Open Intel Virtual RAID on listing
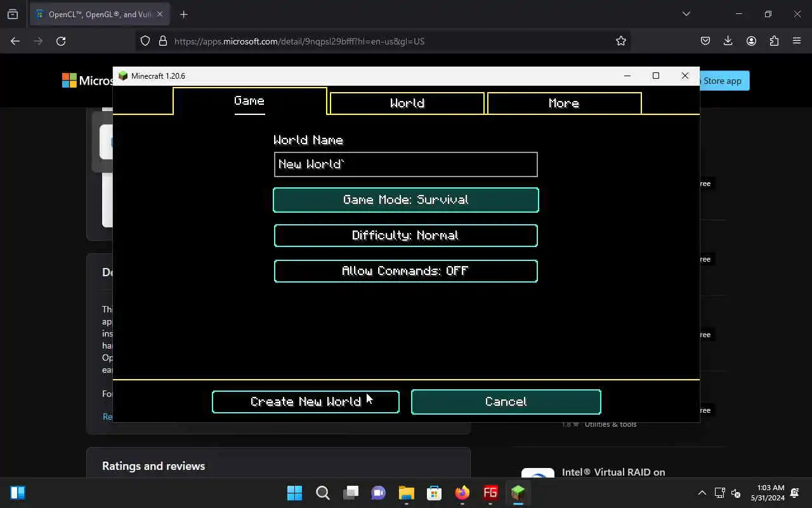The image size is (812, 508). [613, 472]
